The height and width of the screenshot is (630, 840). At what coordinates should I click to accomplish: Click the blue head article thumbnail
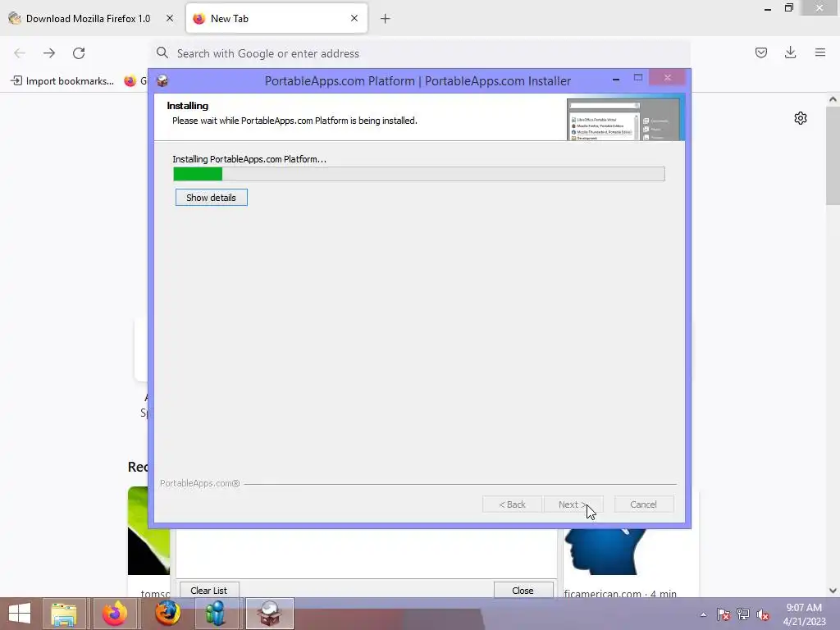click(605, 552)
